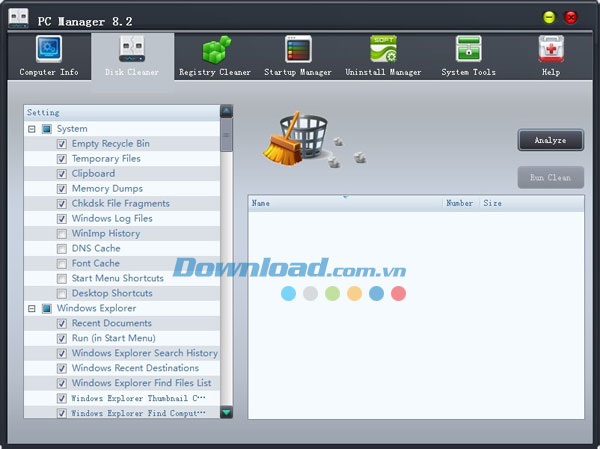
Task: Select the Disk Cleaner icon
Action: [132, 50]
